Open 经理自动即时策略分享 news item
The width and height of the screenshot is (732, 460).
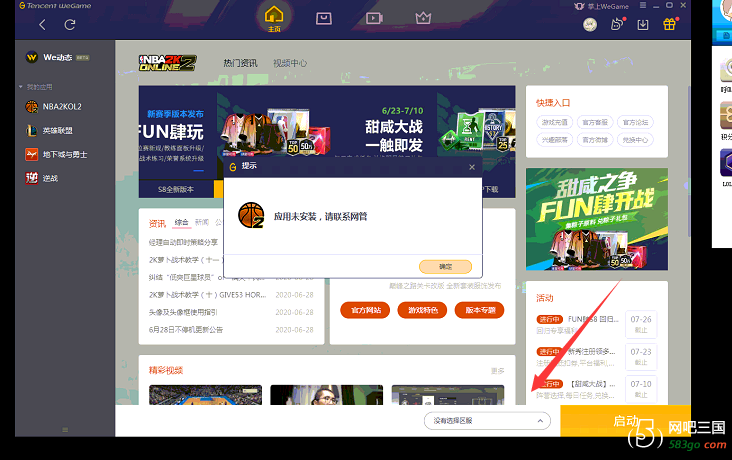[x=183, y=242]
